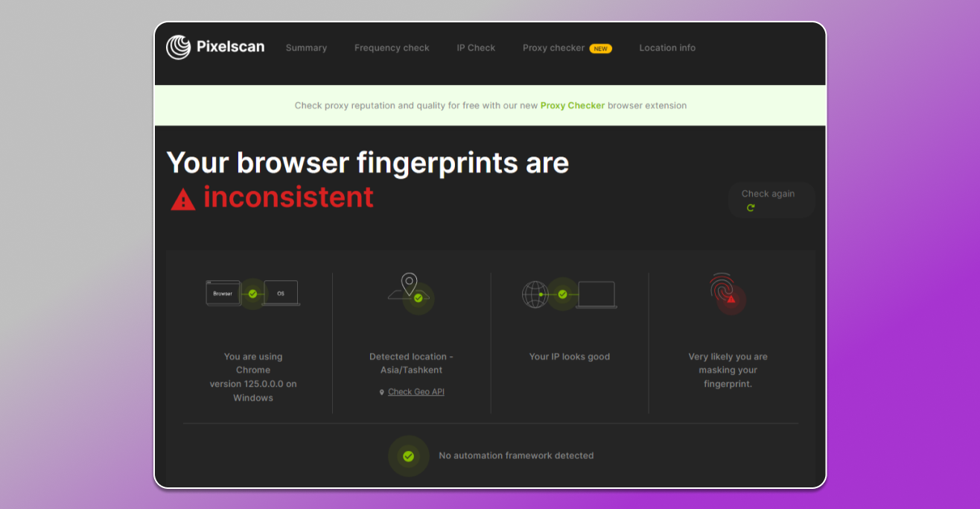Screen dimensions: 980x509
Task: Navigate to the Location info tab
Action: [x=667, y=48]
